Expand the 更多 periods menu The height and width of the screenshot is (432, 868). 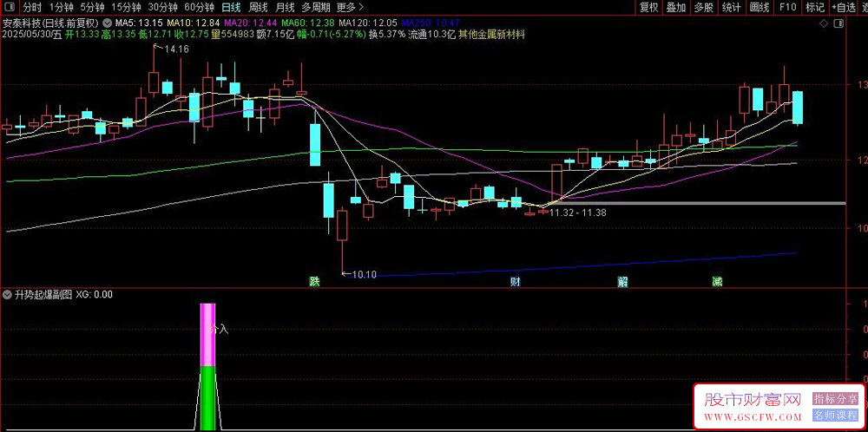click(x=350, y=7)
